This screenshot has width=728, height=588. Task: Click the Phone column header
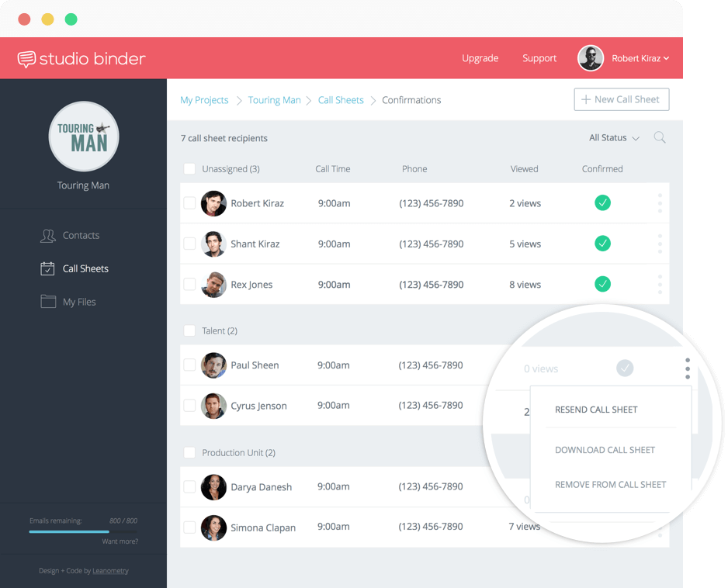coord(414,169)
